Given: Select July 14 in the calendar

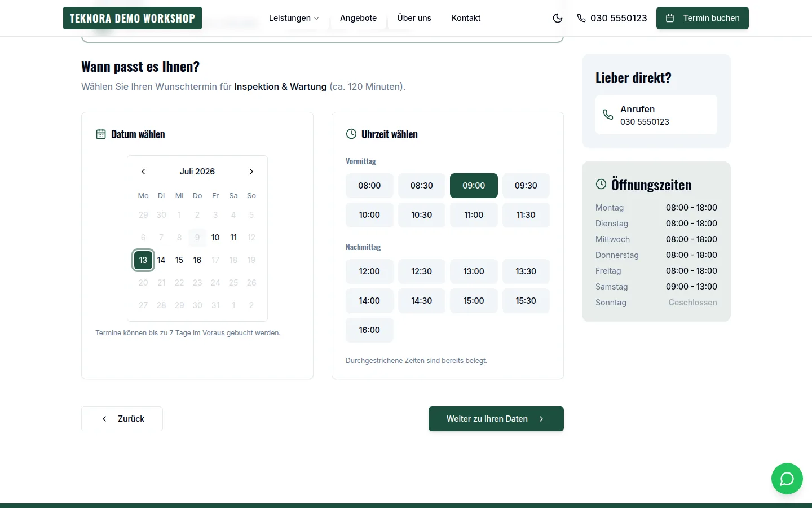Looking at the screenshot, I should pyautogui.click(x=161, y=260).
